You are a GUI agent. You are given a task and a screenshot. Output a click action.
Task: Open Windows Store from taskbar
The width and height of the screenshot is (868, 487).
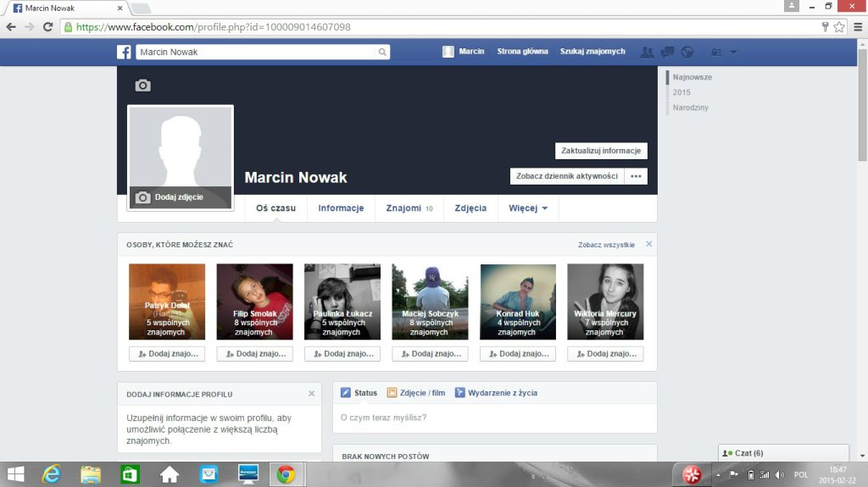tap(130, 474)
